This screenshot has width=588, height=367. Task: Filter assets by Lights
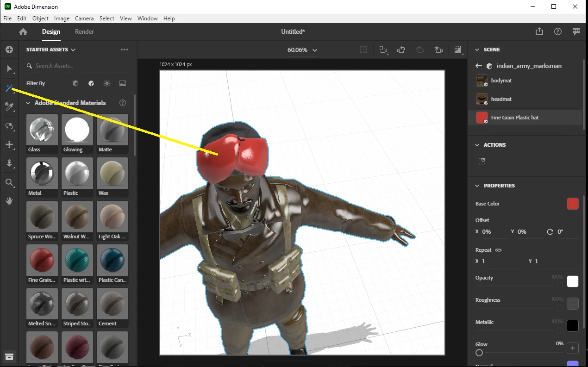[x=107, y=83]
